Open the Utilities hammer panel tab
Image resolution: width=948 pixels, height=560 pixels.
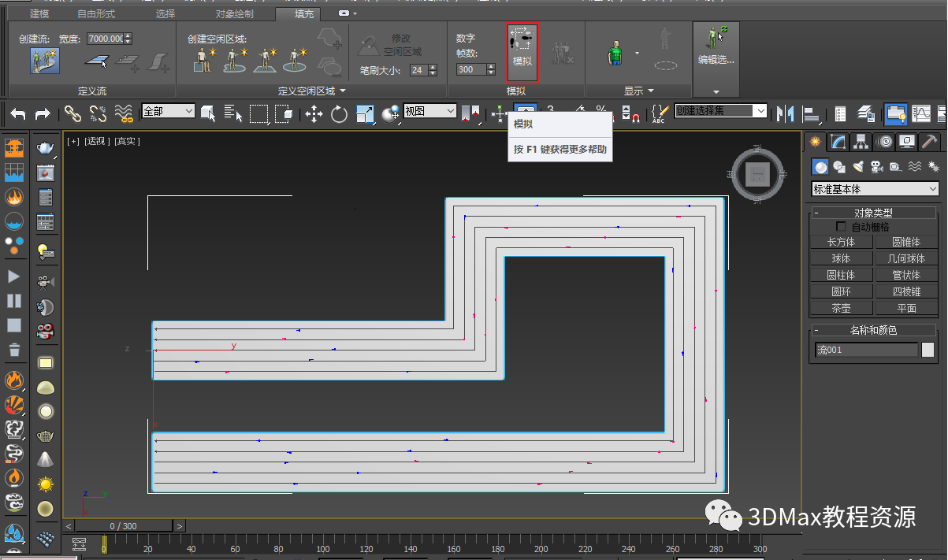coord(930,142)
